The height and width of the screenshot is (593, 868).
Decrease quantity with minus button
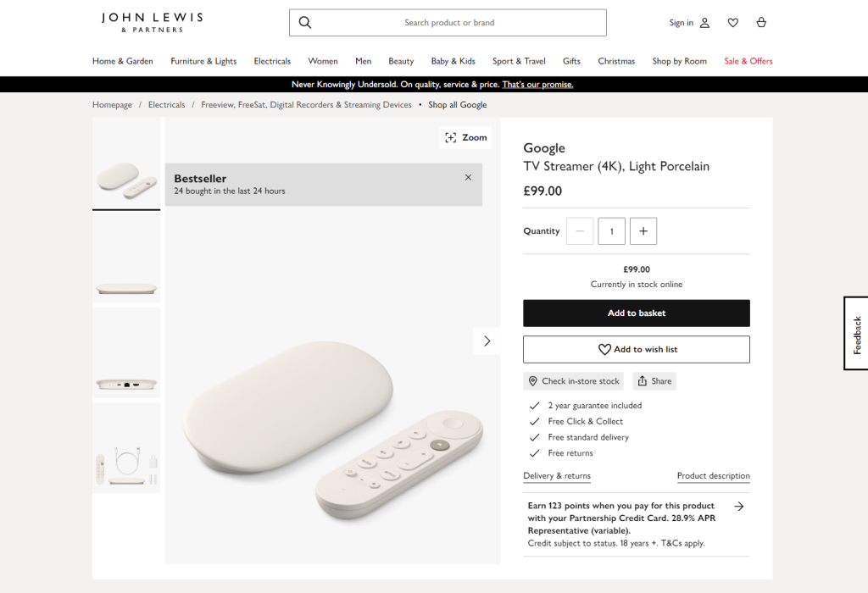(x=580, y=231)
